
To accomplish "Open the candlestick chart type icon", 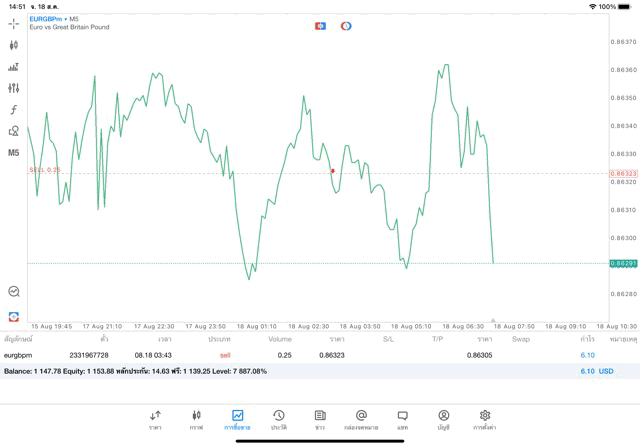I will (14, 45).
